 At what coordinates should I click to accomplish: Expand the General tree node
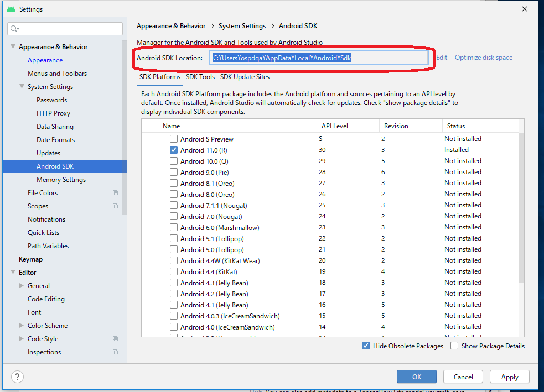[x=22, y=286]
